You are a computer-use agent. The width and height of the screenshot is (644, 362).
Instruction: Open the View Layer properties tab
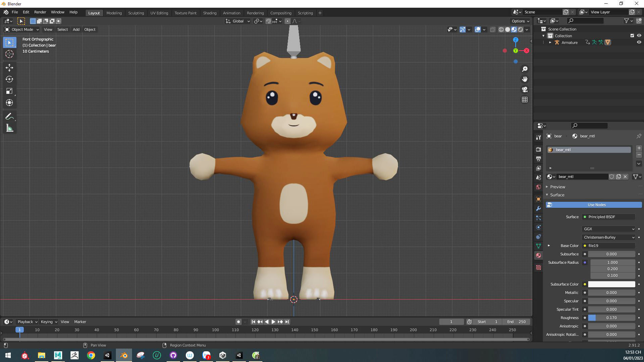coord(538,168)
